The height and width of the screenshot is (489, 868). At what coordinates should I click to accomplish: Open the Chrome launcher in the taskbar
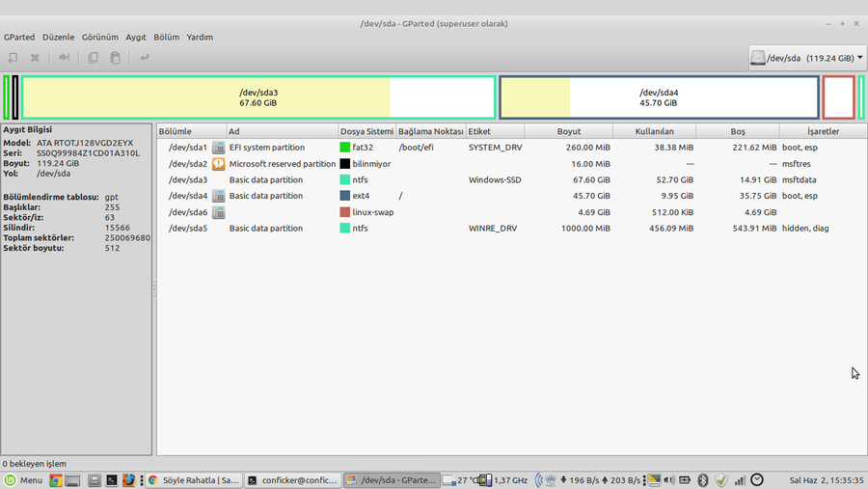pos(55,480)
